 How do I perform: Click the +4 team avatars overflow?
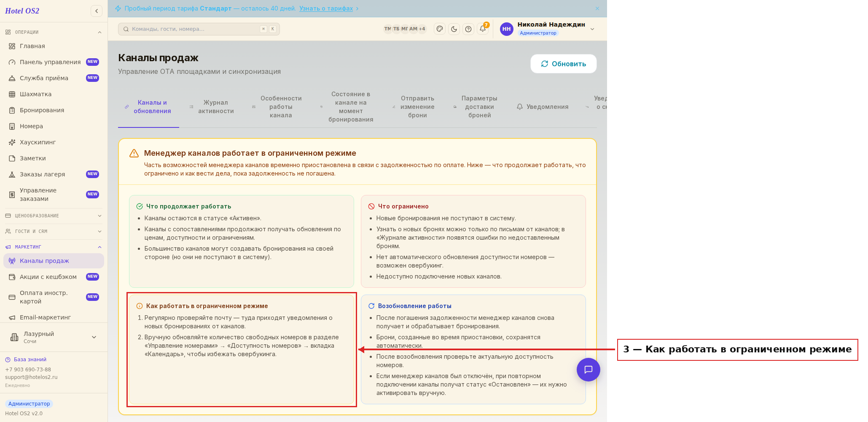(x=422, y=29)
